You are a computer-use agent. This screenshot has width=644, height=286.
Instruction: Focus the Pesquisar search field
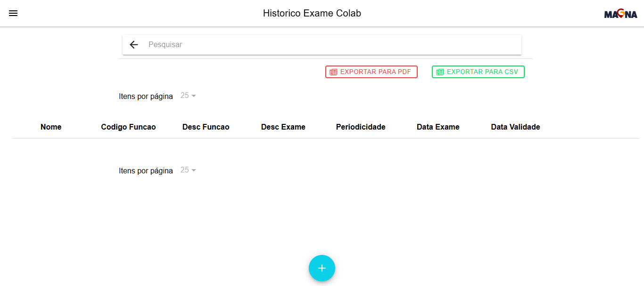[x=330, y=45]
